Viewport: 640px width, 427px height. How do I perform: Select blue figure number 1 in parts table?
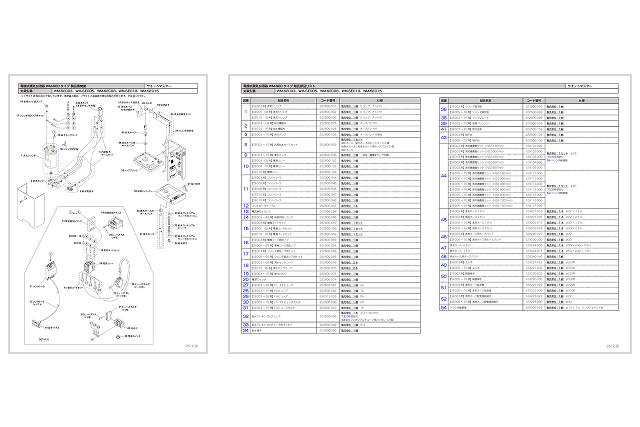point(246,111)
